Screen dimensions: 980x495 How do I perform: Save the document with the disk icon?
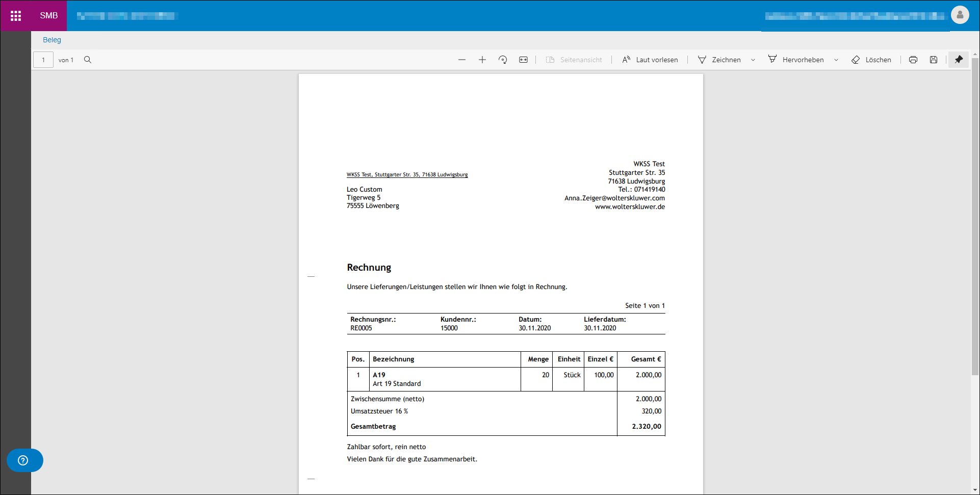[934, 60]
